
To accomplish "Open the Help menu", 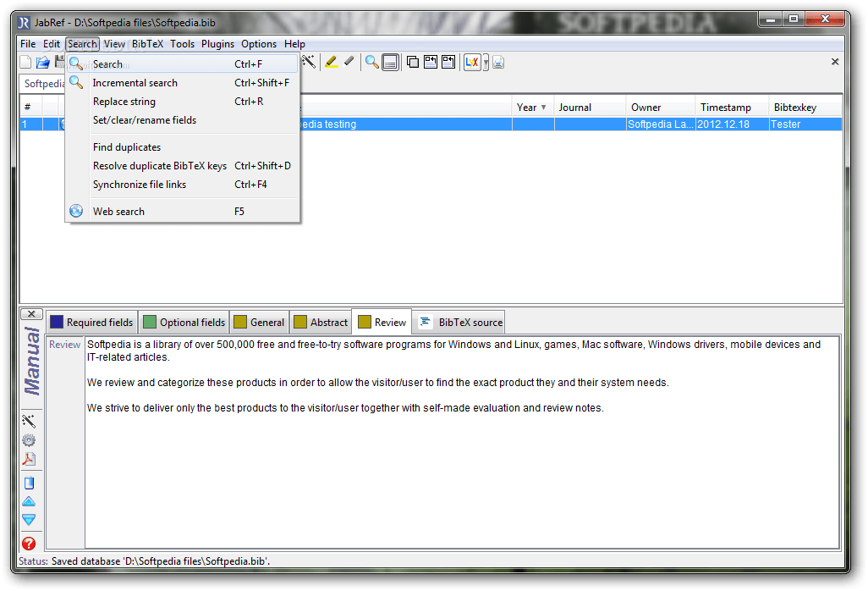I will [x=294, y=44].
